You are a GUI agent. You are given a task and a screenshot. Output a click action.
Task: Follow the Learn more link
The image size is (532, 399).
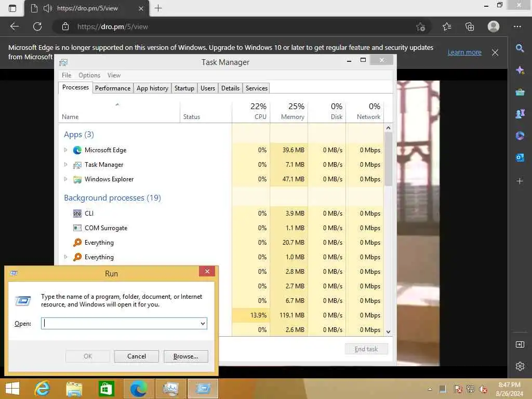point(464,52)
